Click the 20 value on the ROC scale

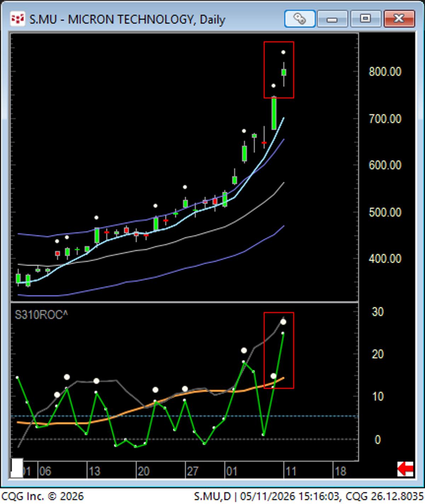[378, 354]
